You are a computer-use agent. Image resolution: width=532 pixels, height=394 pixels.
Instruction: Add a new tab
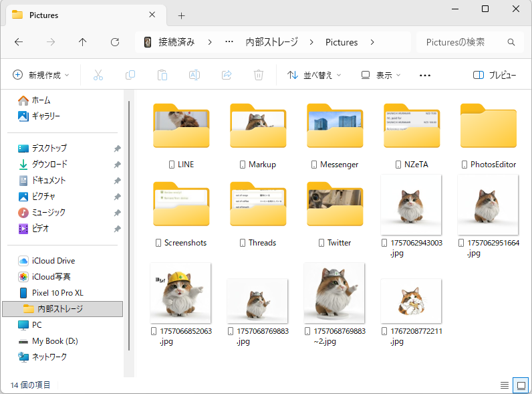pos(182,15)
